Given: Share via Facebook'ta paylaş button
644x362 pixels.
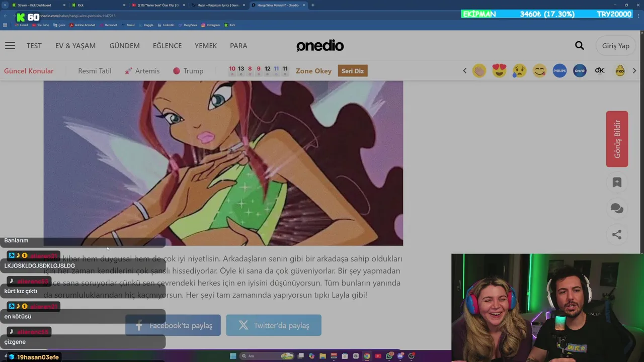Looking at the screenshot, I should [173, 325].
